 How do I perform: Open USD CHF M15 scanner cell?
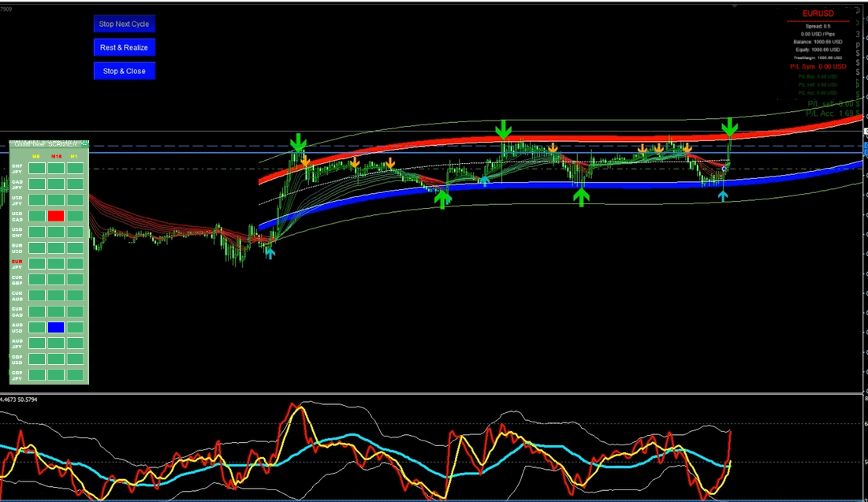click(56, 232)
